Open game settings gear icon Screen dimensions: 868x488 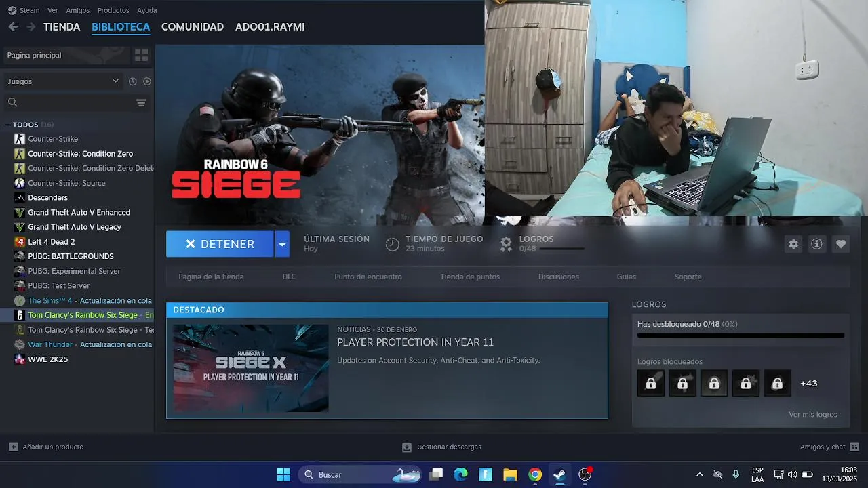tap(793, 244)
